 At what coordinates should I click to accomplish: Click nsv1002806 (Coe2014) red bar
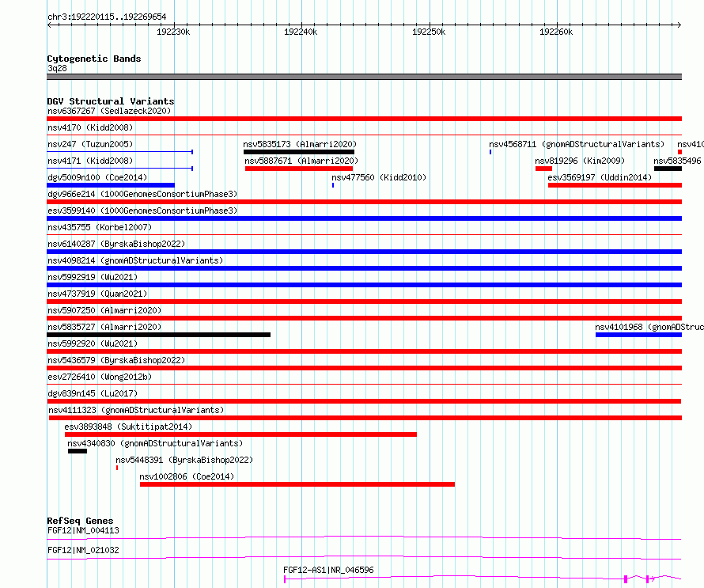297,484
